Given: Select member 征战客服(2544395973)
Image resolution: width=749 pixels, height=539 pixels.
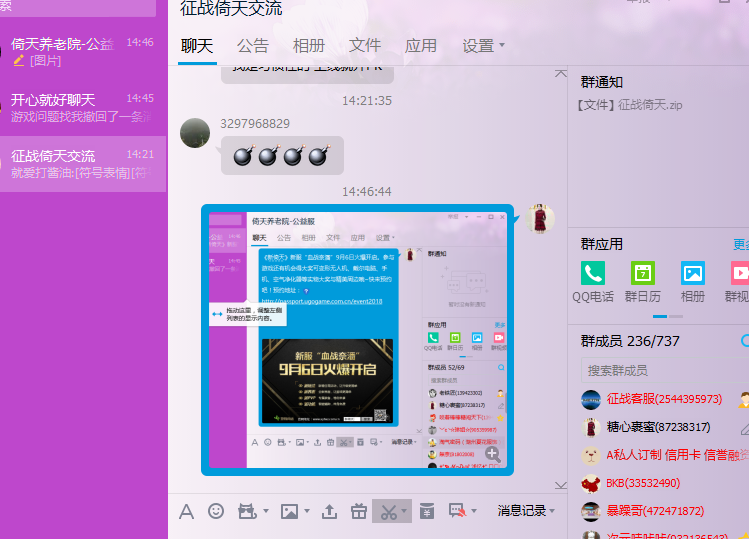Looking at the screenshot, I should 664,399.
